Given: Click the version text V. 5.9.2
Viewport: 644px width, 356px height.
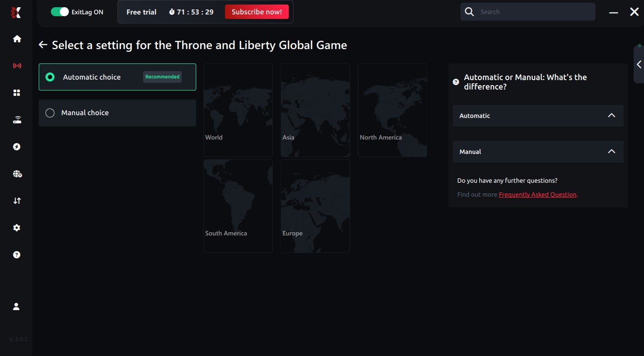Looking at the screenshot, I should (x=18, y=339).
